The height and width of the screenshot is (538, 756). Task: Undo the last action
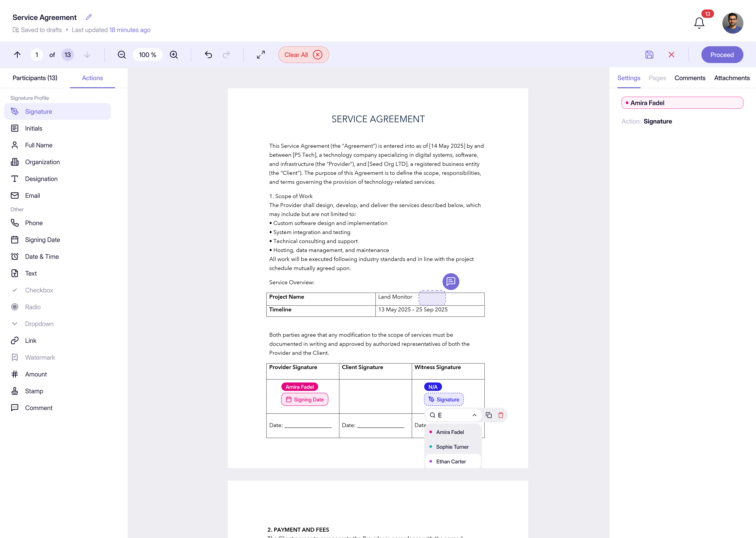pyautogui.click(x=208, y=55)
